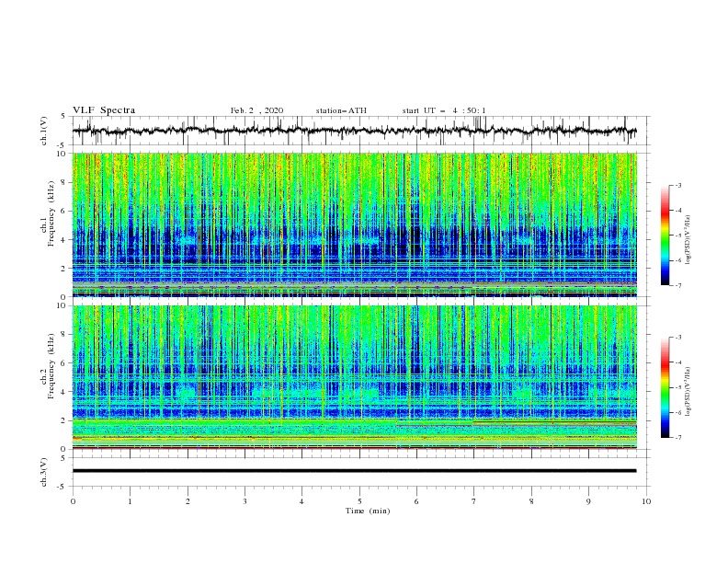Click the time-axis tick label "3"
The height and width of the screenshot is (563, 728).
[245, 501]
